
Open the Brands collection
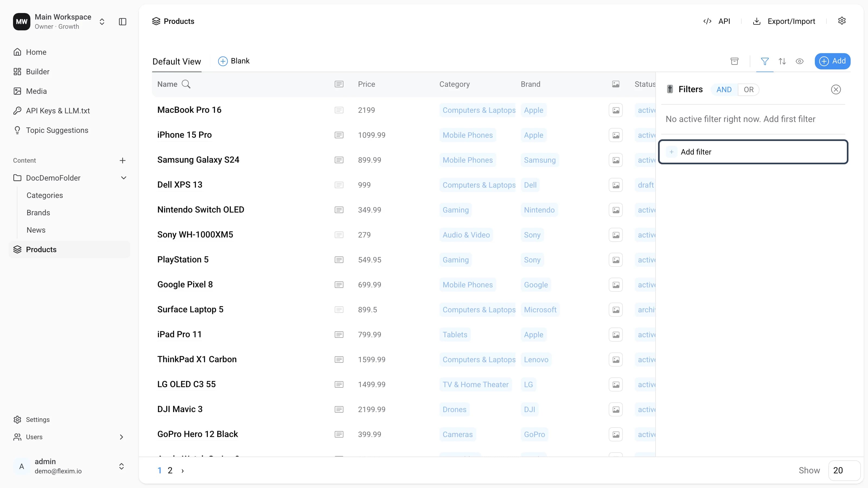coord(39,213)
